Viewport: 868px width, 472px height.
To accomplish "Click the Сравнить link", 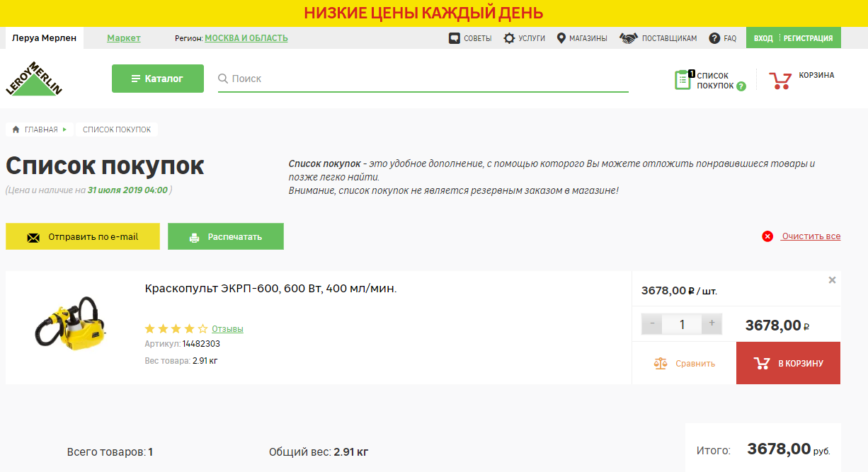I will [695, 363].
